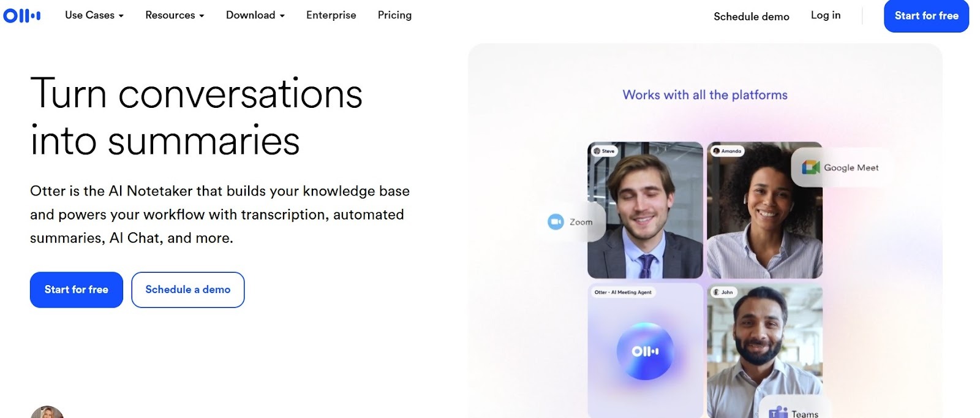The width and height of the screenshot is (980, 418).
Task: Click Start for free in header
Action: tap(926, 16)
